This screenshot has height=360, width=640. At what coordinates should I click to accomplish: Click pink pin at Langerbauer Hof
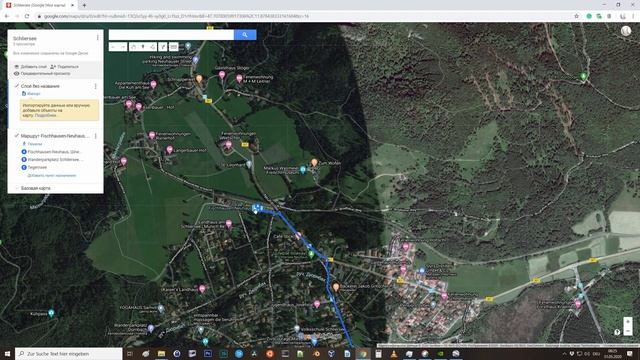point(169,150)
